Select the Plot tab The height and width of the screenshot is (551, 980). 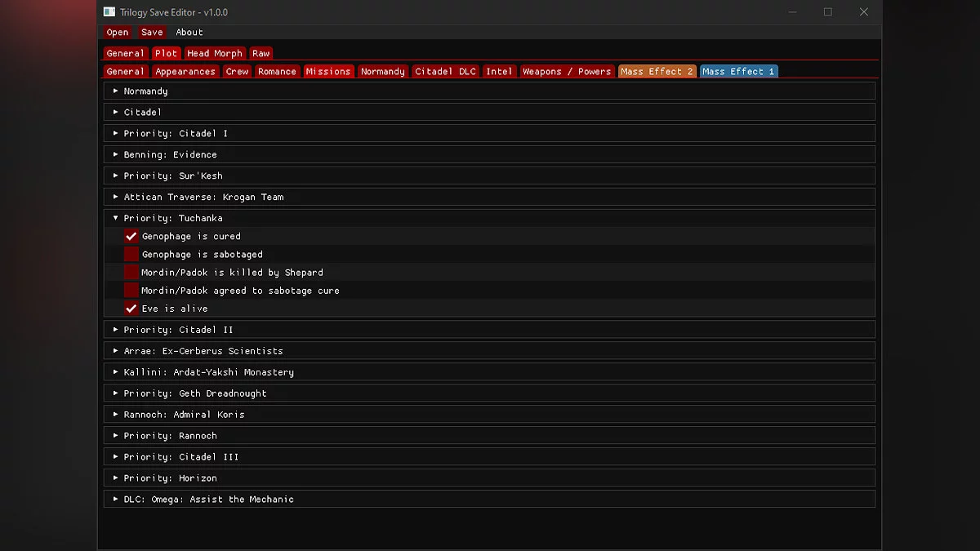coord(166,53)
